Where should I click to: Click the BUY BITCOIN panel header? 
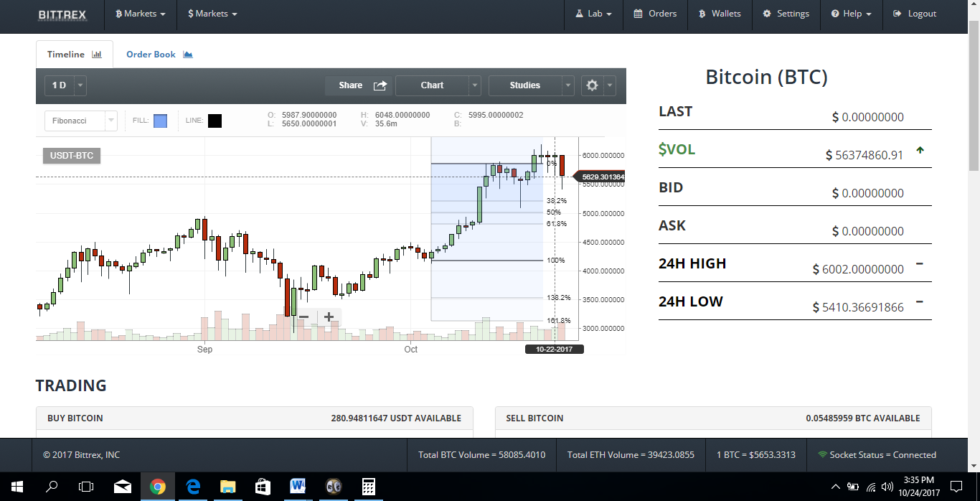[x=255, y=418]
